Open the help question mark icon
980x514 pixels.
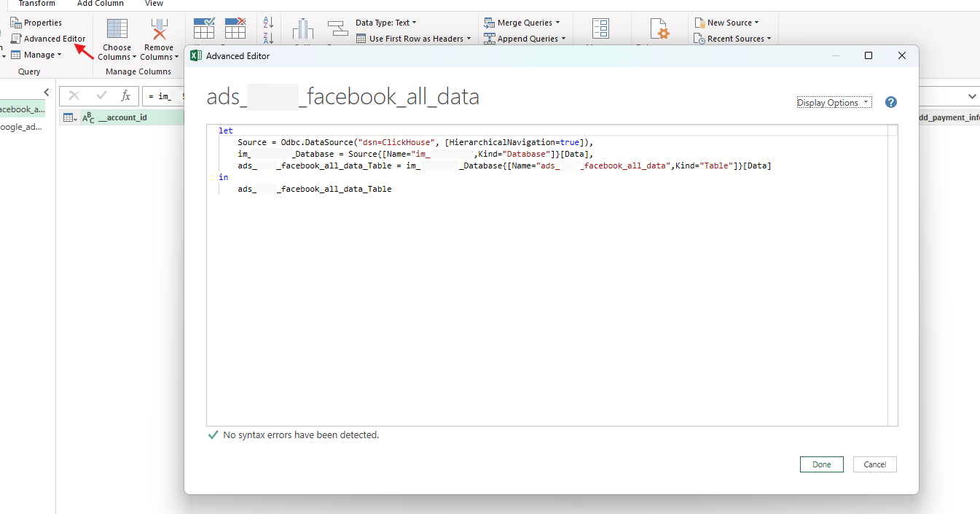point(890,102)
